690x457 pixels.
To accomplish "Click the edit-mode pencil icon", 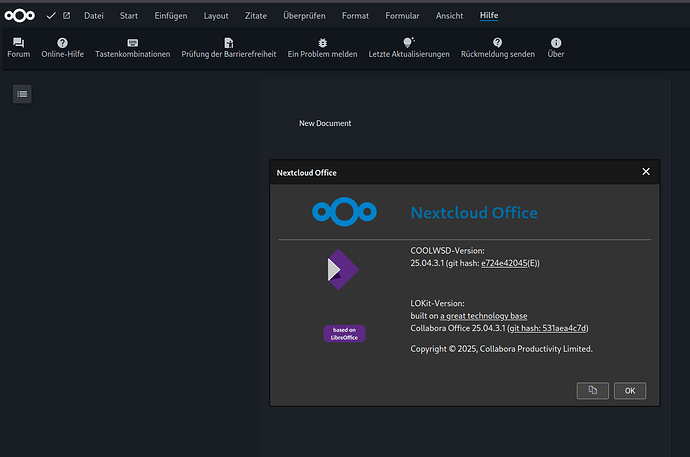I will click(x=66, y=16).
